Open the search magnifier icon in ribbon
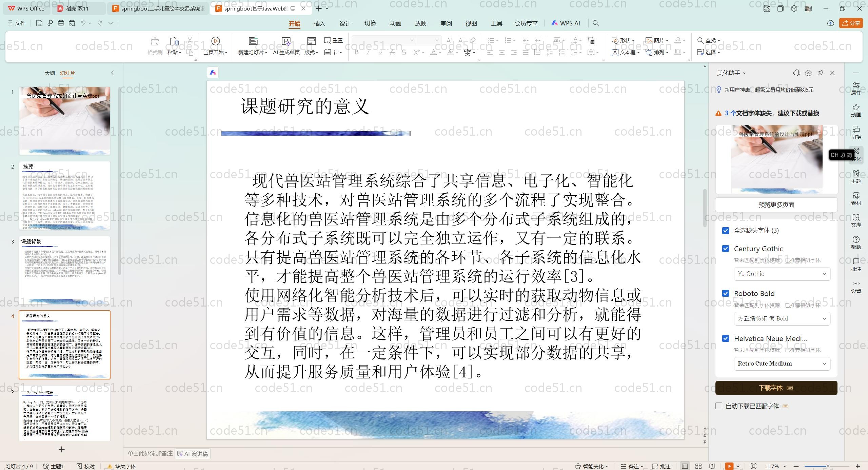Image resolution: width=868 pixels, height=470 pixels. coord(596,23)
